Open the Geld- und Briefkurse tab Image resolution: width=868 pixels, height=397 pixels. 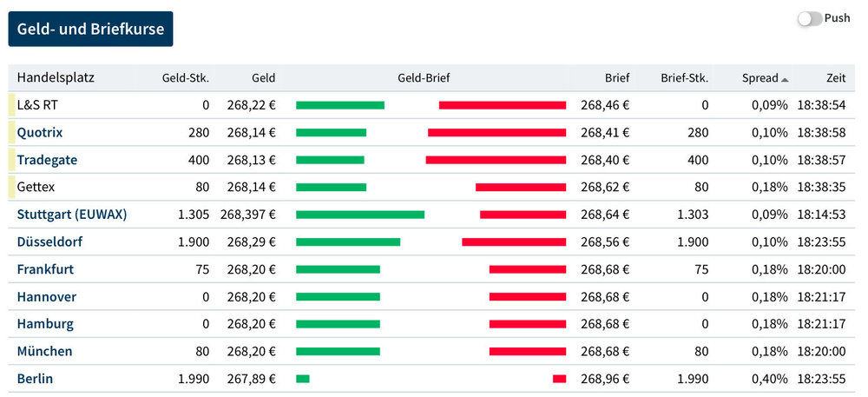(90, 29)
